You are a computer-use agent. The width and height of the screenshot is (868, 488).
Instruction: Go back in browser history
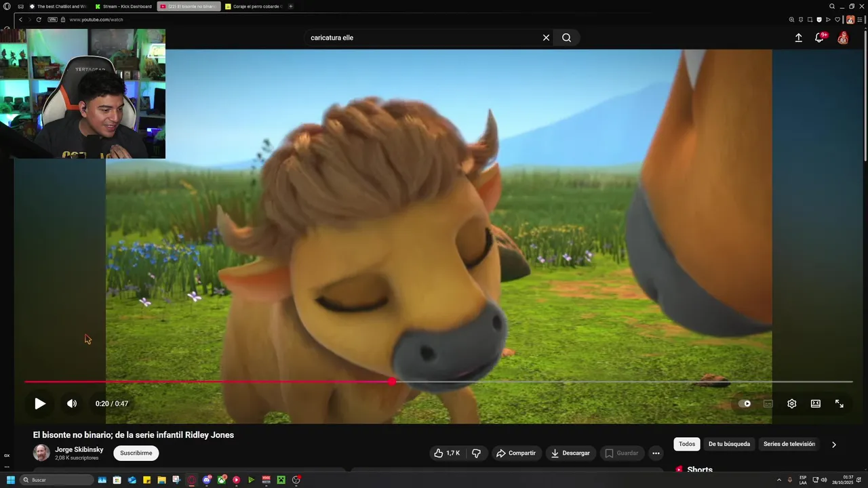pos(20,20)
